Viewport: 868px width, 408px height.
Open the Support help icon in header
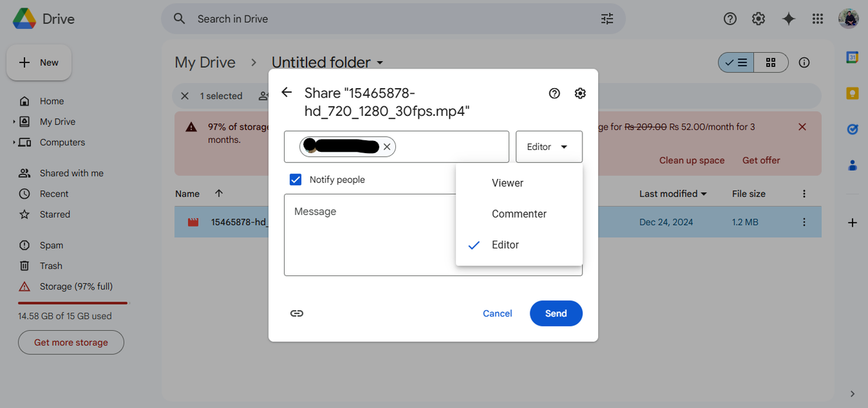tap(730, 19)
